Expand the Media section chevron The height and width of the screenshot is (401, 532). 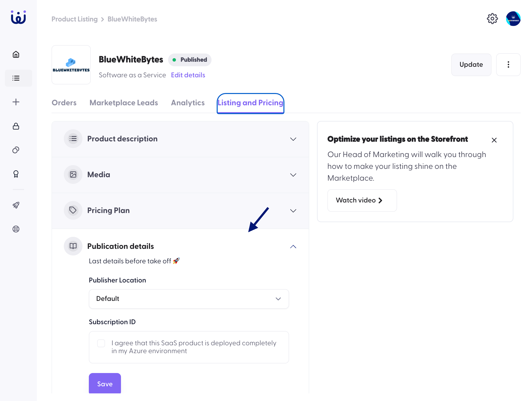(x=293, y=175)
